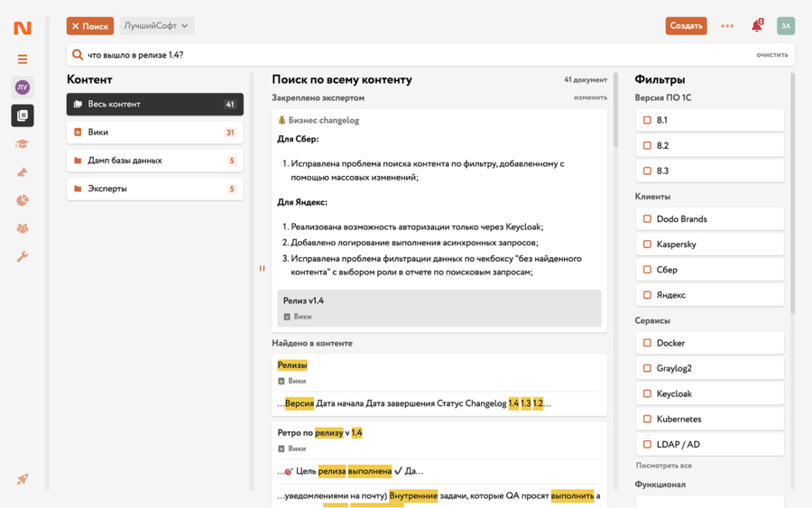
Task: Open the wrench settings section
Action: click(x=23, y=257)
